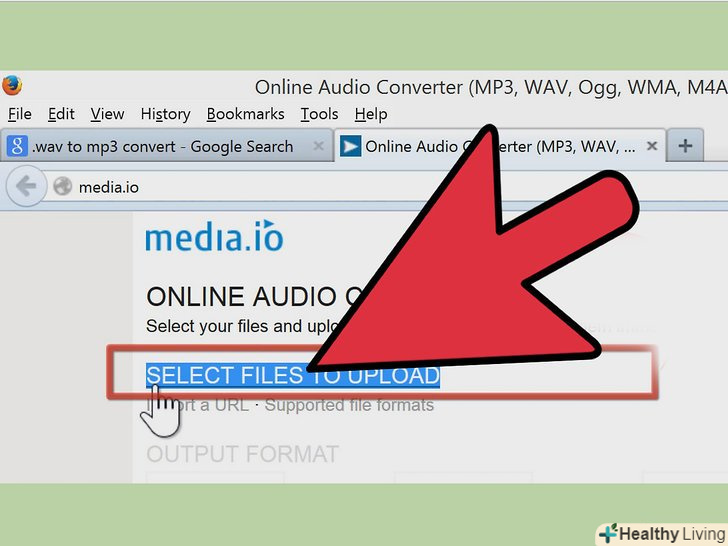
Task: Close the Online Audio Converter tab
Action: point(652,146)
